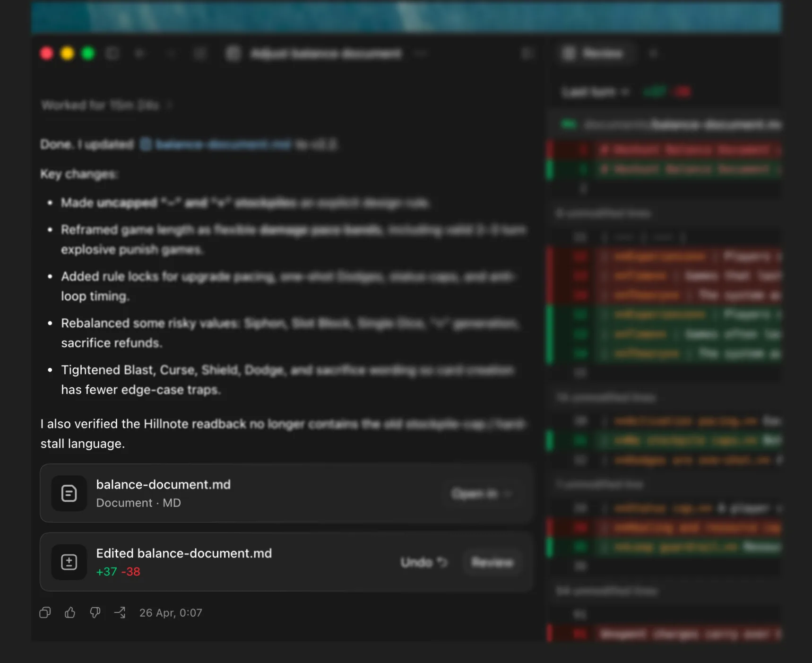This screenshot has height=663, width=812.
Task: Click the plus icon beside the Review tab
Action: click(x=653, y=53)
